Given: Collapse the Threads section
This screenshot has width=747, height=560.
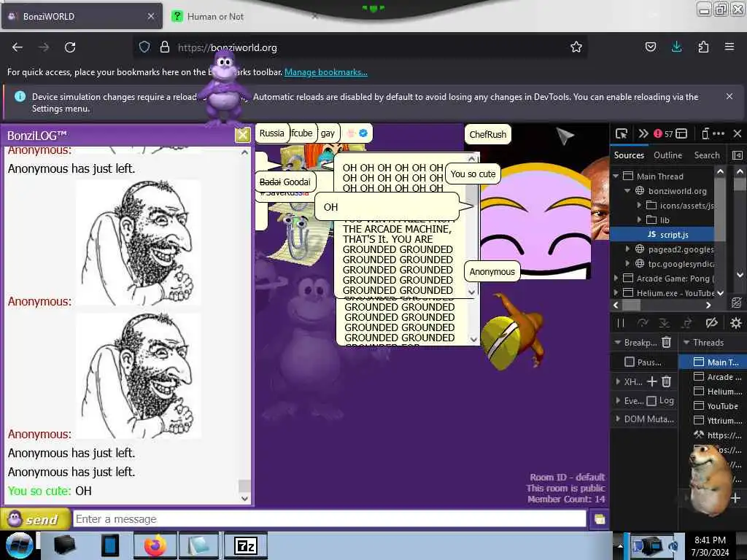Looking at the screenshot, I should 686,343.
